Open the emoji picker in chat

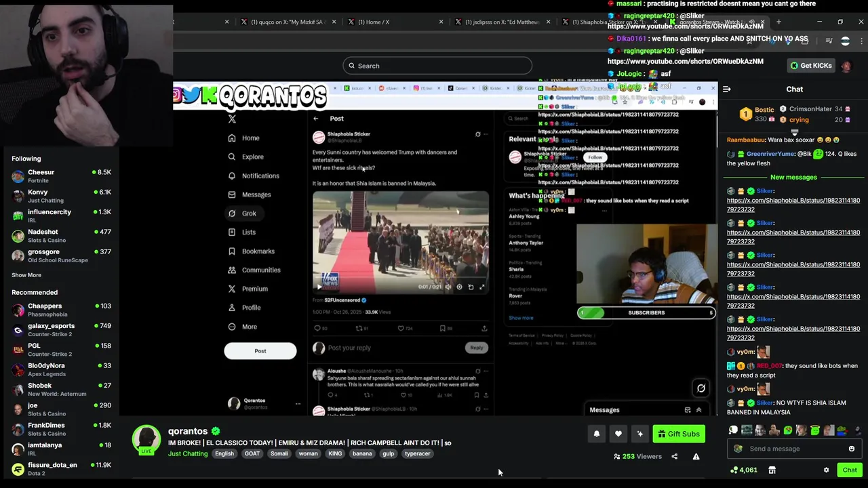coord(852,449)
